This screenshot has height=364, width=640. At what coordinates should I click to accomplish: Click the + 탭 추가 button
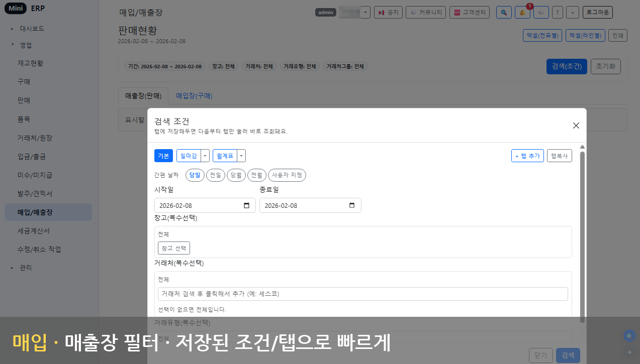point(527,156)
